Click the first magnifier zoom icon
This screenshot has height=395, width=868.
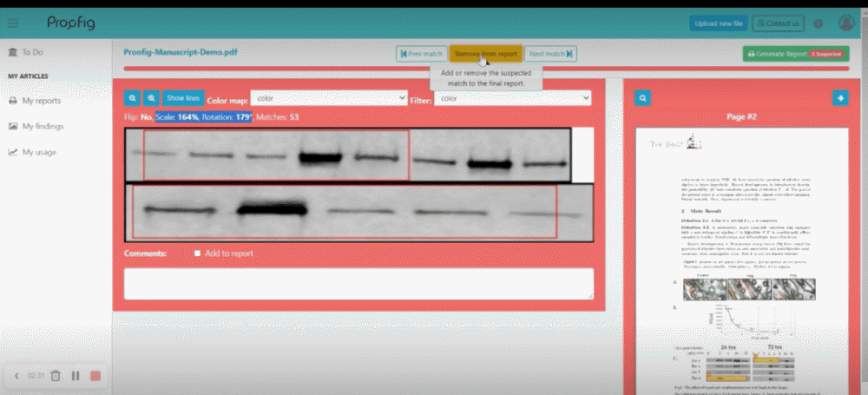pyautogui.click(x=133, y=99)
